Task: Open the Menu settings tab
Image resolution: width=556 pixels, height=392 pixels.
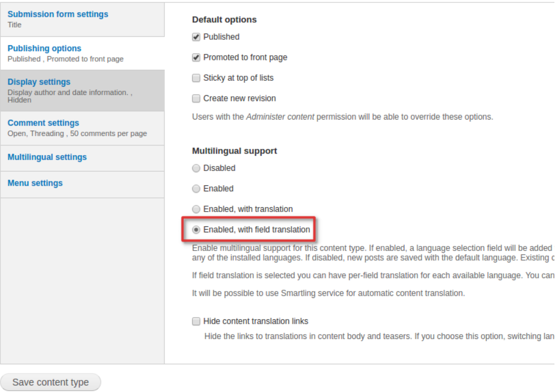Action: point(35,183)
